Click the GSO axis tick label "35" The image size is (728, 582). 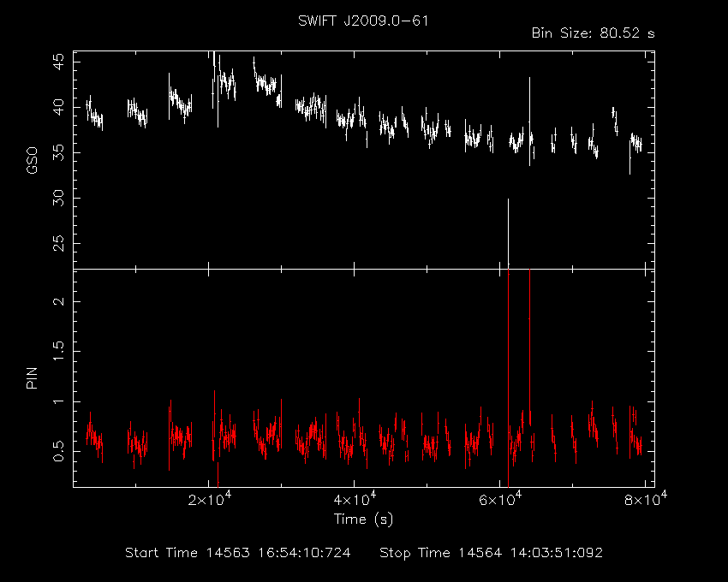tap(59, 152)
